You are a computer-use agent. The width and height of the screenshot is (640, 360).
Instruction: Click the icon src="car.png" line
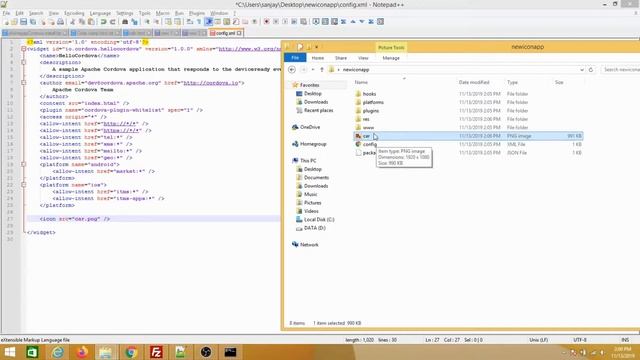pyautogui.click(x=75, y=219)
